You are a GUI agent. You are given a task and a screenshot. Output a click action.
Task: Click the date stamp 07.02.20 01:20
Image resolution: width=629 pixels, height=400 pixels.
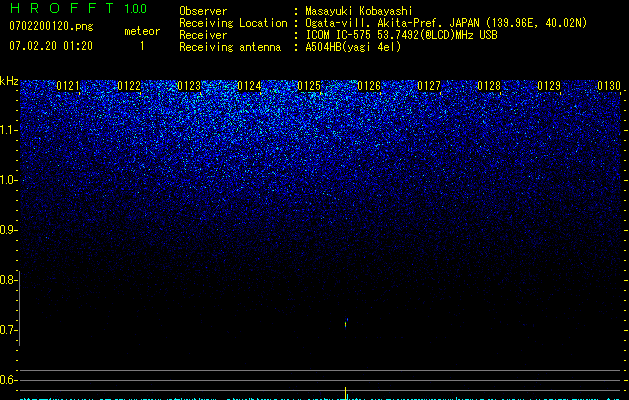(51, 46)
